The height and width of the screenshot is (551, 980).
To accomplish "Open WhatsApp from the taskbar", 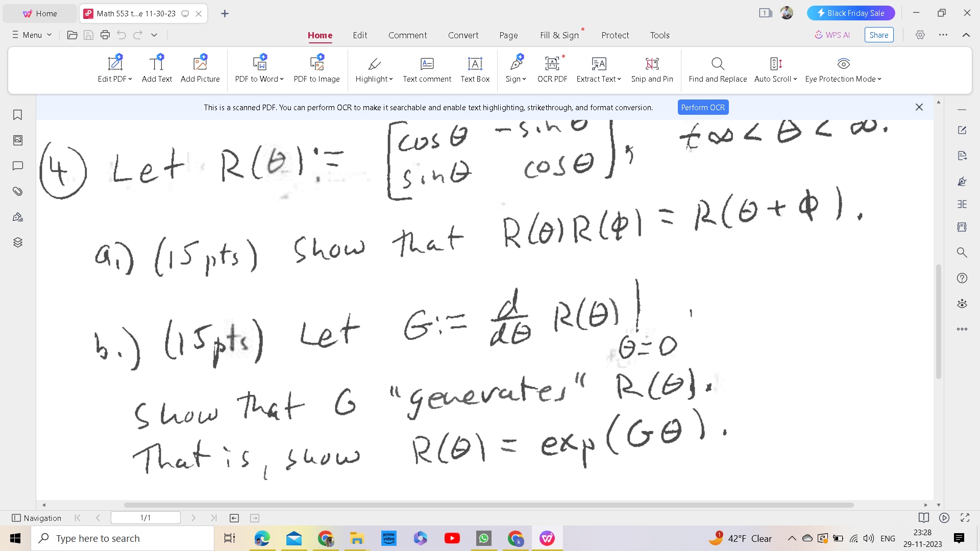I will click(x=483, y=538).
